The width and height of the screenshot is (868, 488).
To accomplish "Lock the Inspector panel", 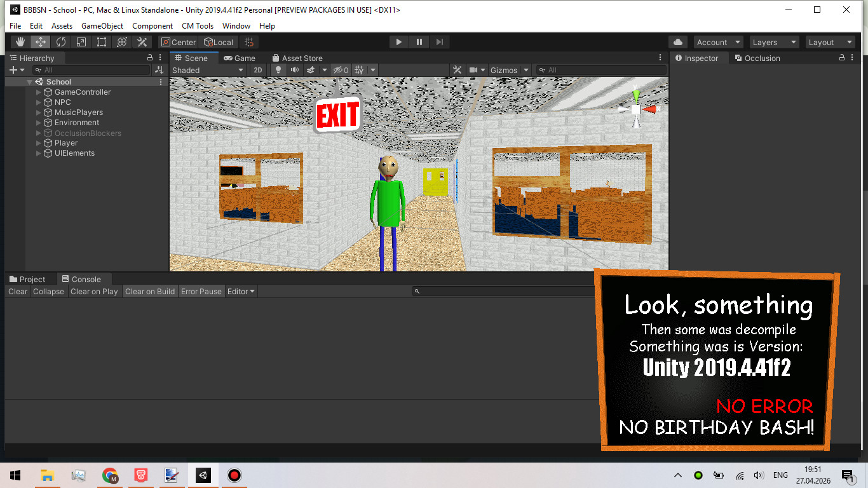I will click(x=842, y=58).
